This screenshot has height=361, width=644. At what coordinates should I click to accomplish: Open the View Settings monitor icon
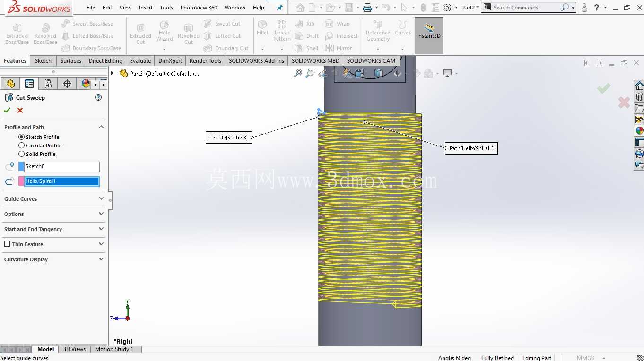coord(447,73)
